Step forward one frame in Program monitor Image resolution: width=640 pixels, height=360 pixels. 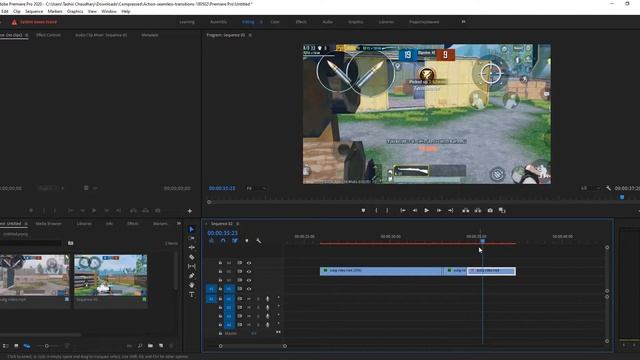(439, 211)
